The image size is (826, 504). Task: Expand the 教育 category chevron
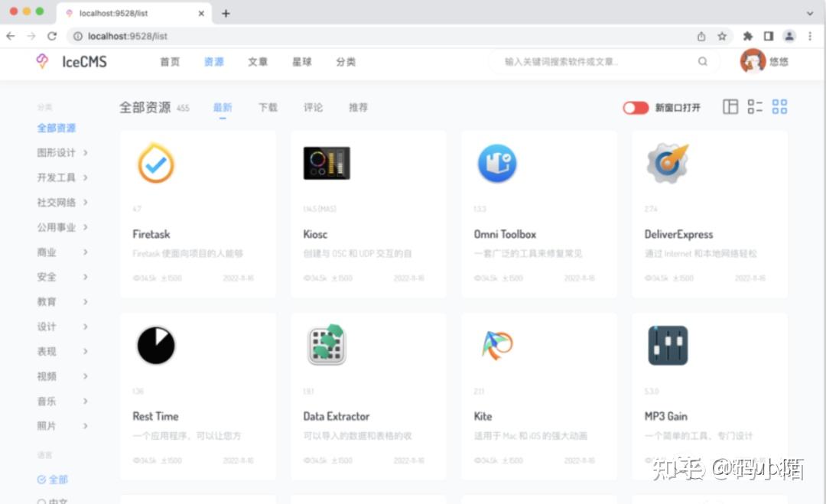pos(86,301)
